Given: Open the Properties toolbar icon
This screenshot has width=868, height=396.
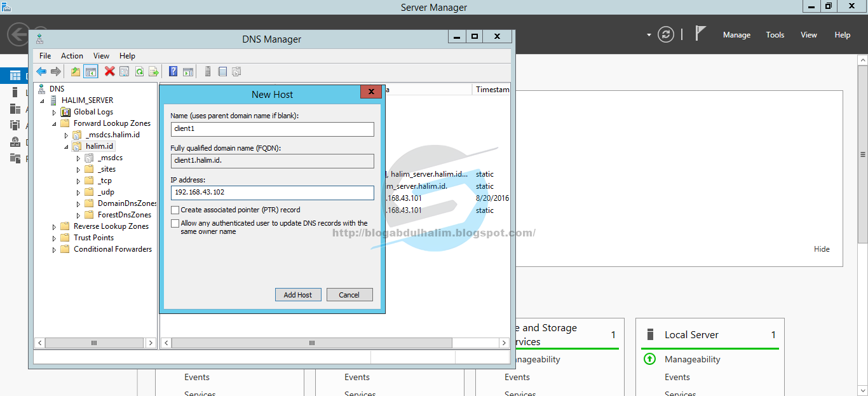Looking at the screenshot, I should pos(125,72).
